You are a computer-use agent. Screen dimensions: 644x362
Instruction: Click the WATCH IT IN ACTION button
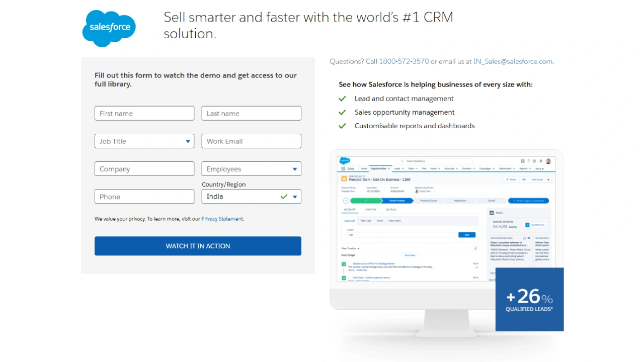[198, 246]
